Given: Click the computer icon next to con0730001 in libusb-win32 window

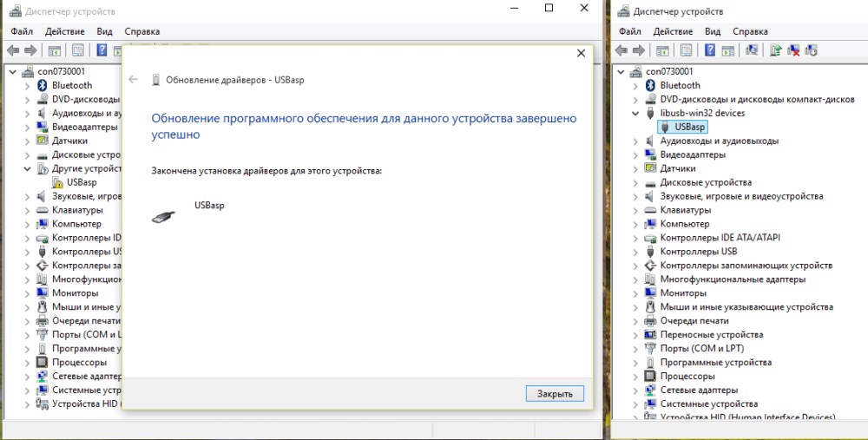Looking at the screenshot, I should click(636, 71).
